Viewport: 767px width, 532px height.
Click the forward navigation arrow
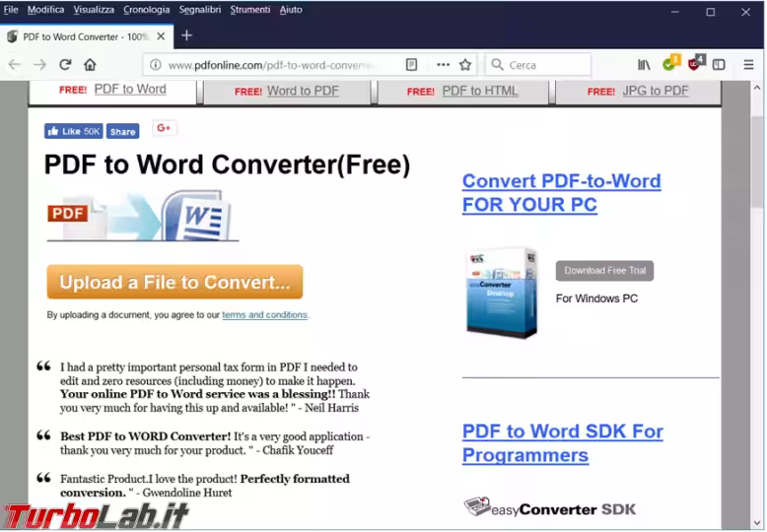tap(40, 65)
